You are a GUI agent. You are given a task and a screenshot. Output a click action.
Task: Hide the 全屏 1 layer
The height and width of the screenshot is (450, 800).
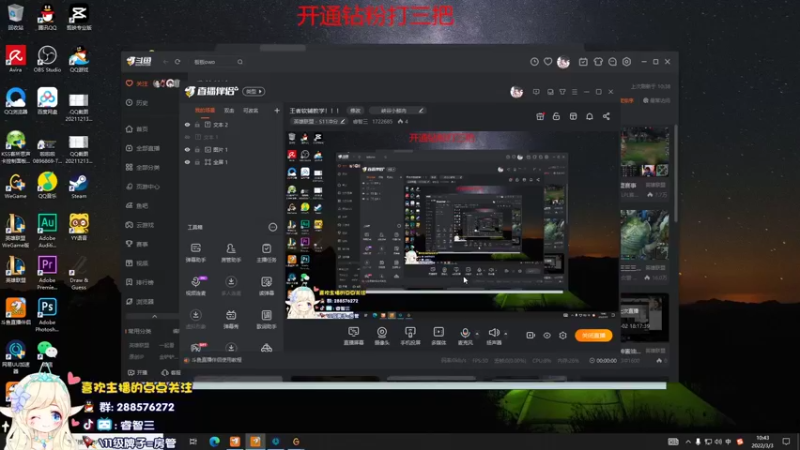(x=187, y=162)
